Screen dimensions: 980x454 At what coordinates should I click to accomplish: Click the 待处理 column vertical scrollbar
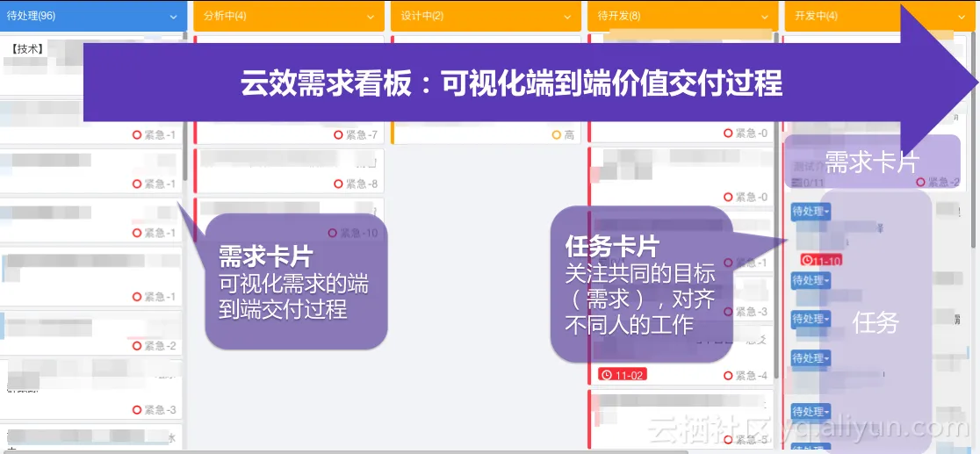coord(185,106)
